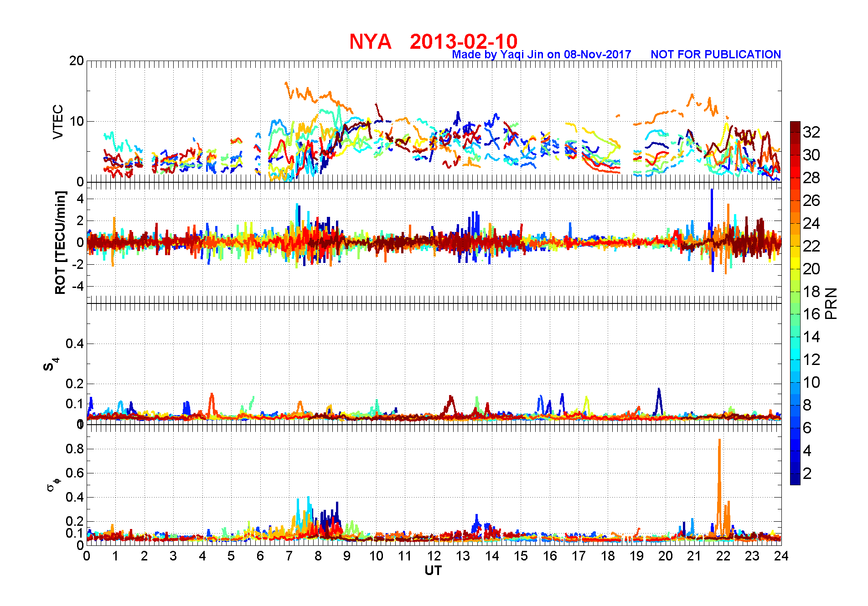
Task: Click the plot title "NYA 2013-02-10"
Action: pyautogui.click(x=433, y=41)
